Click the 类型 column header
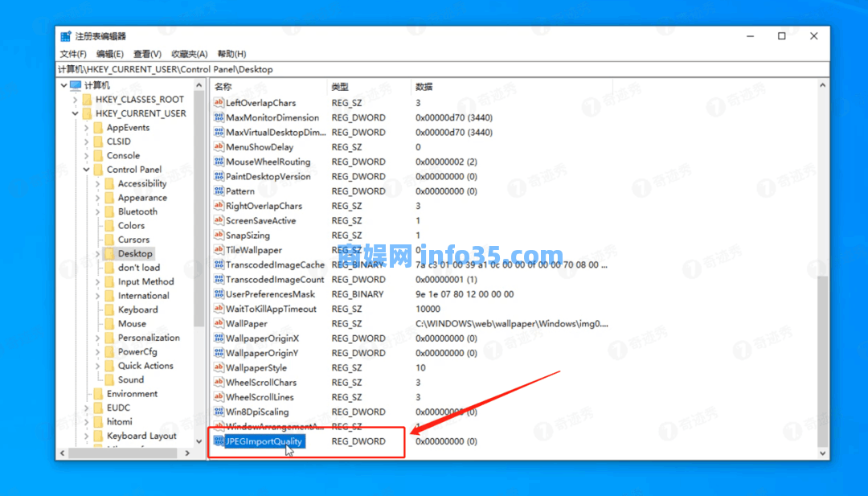Screen dimensions: 868x496 (338, 86)
